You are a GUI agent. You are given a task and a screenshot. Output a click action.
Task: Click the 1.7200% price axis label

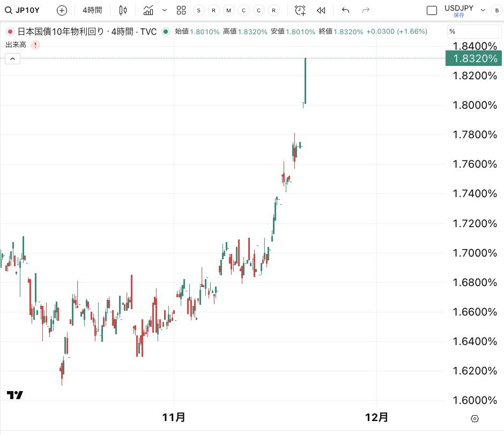475,223
